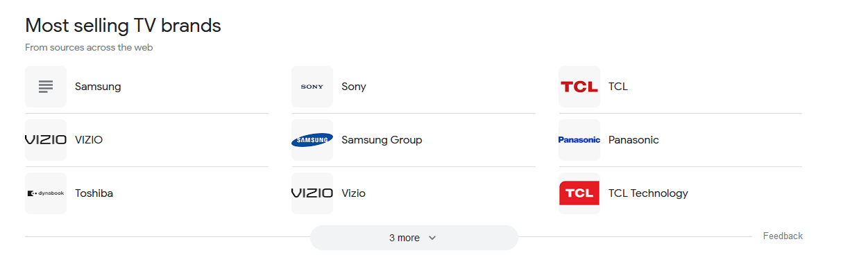Select the TCL brand text
The image size is (868, 262).
[618, 87]
